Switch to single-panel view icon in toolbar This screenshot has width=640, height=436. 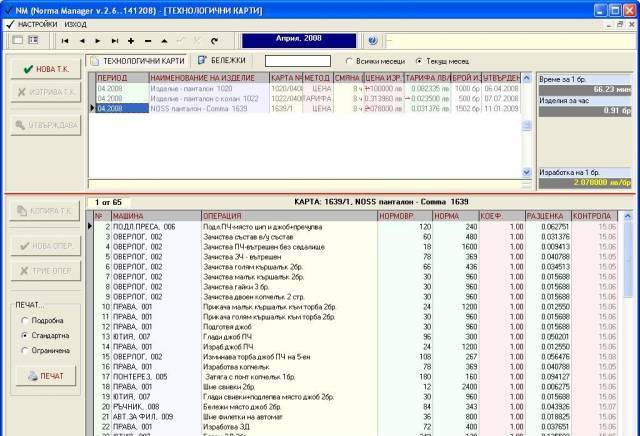16,41
